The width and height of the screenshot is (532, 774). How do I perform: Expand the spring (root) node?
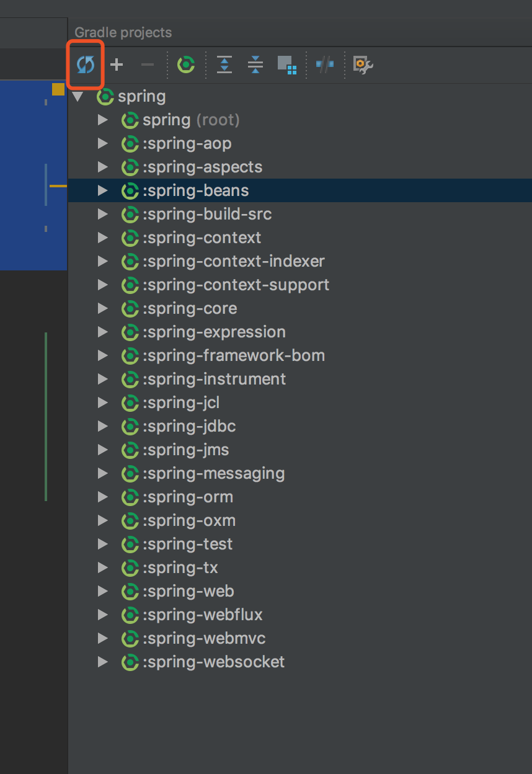tap(103, 120)
